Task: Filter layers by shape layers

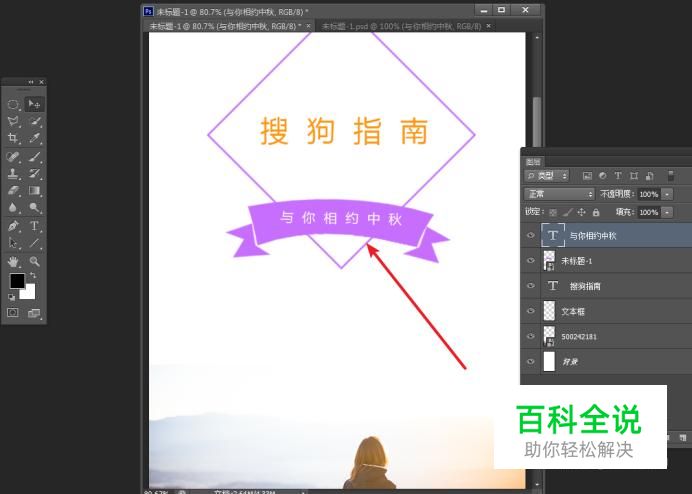Action: [x=634, y=176]
